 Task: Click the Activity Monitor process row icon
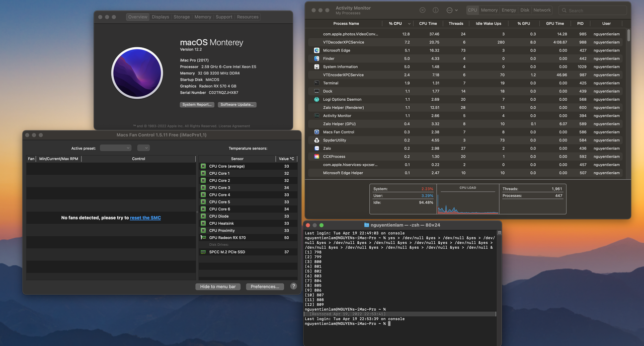(316, 116)
